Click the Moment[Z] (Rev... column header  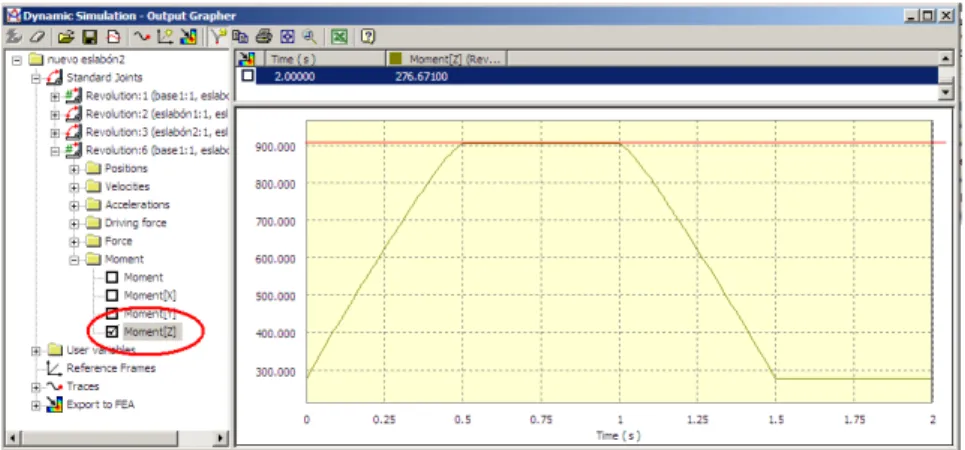click(x=446, y=59)
